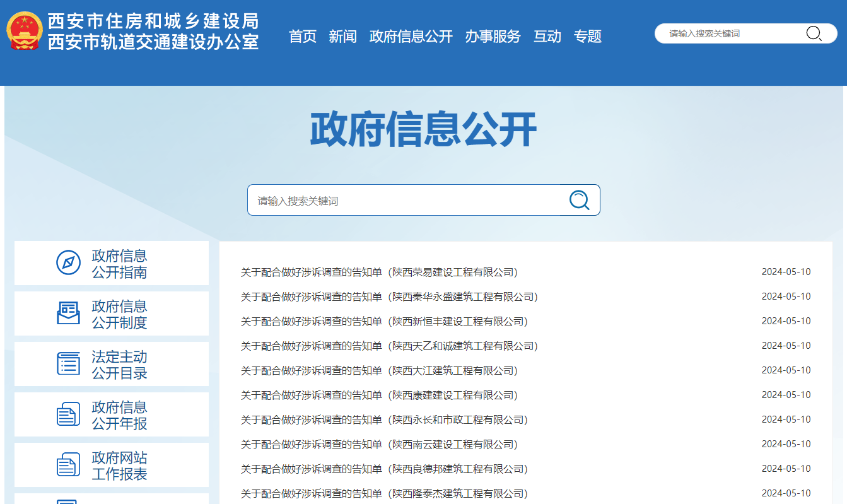847x504 pixels.
Task: Click the compass icon for 政府信息公开指南
Action: click(x=68, y=262)
